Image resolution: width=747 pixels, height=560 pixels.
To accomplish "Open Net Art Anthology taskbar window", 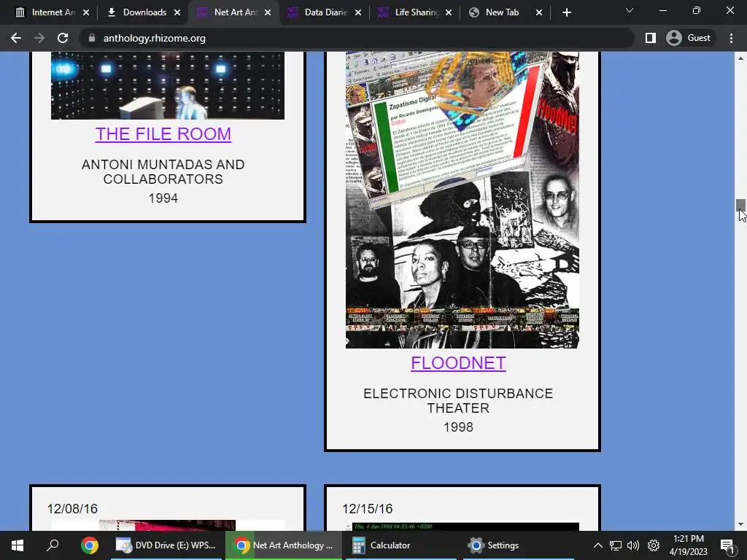I will point(284,545).
